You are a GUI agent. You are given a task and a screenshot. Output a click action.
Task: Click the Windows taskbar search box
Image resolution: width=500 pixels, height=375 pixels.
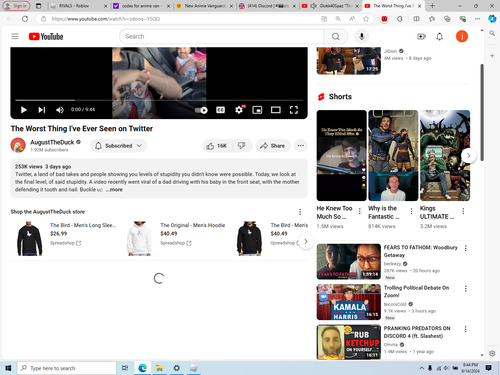[67, 368]
